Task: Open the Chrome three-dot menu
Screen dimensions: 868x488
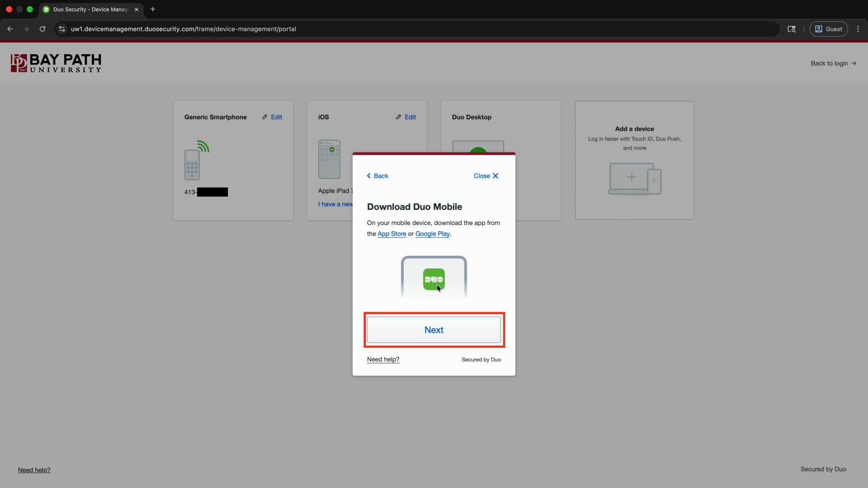Action: coord(858,29)
